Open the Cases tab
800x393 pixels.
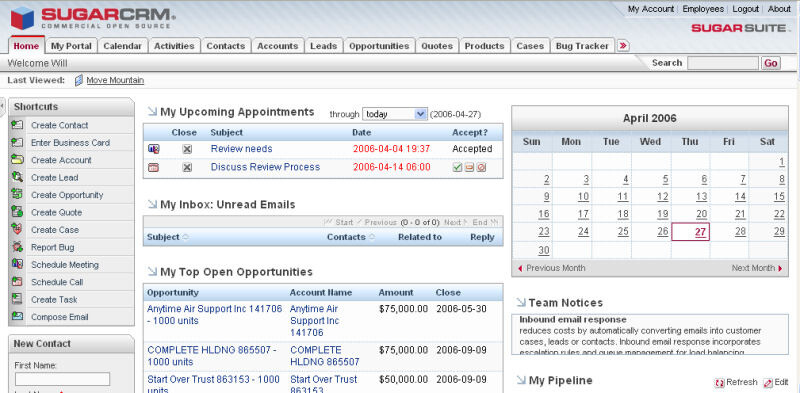point(530,46)
